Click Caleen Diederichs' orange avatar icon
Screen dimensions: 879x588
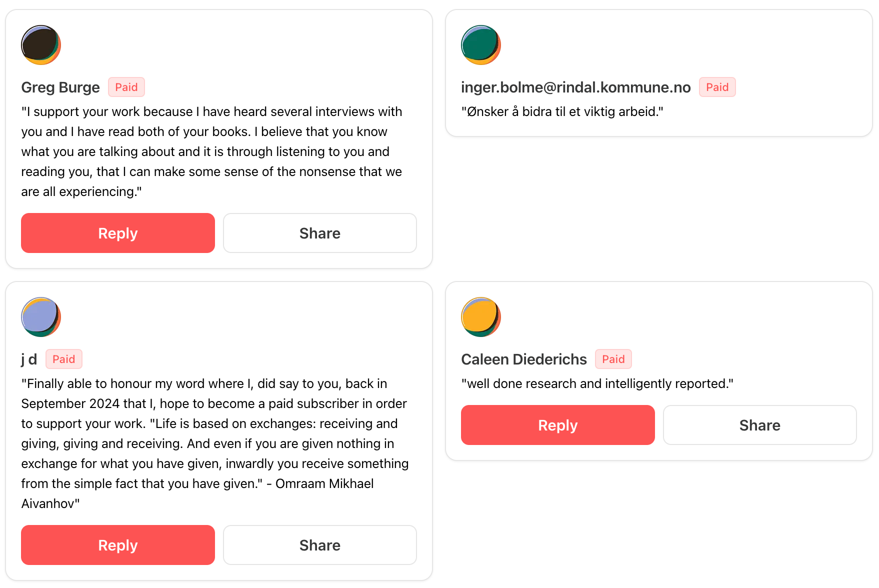[481, 317]
